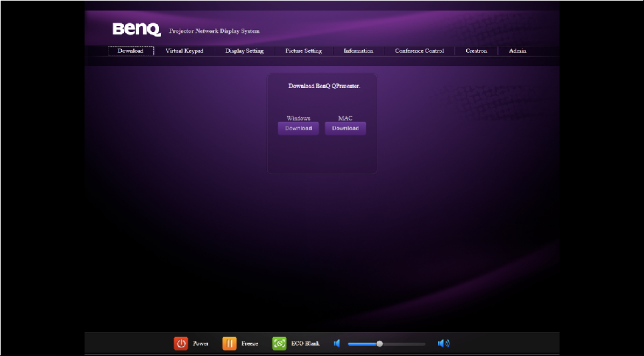Click the ECO Blank label text
This screenshot has height=356, width=644.
(x=305, y=344)
